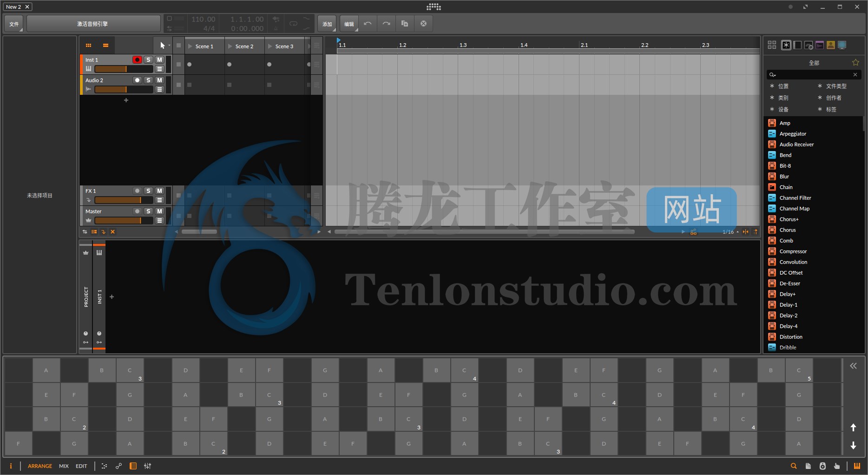Click orange X icon below track list
Screen dimensions: 868x475
tap(112, 231)
